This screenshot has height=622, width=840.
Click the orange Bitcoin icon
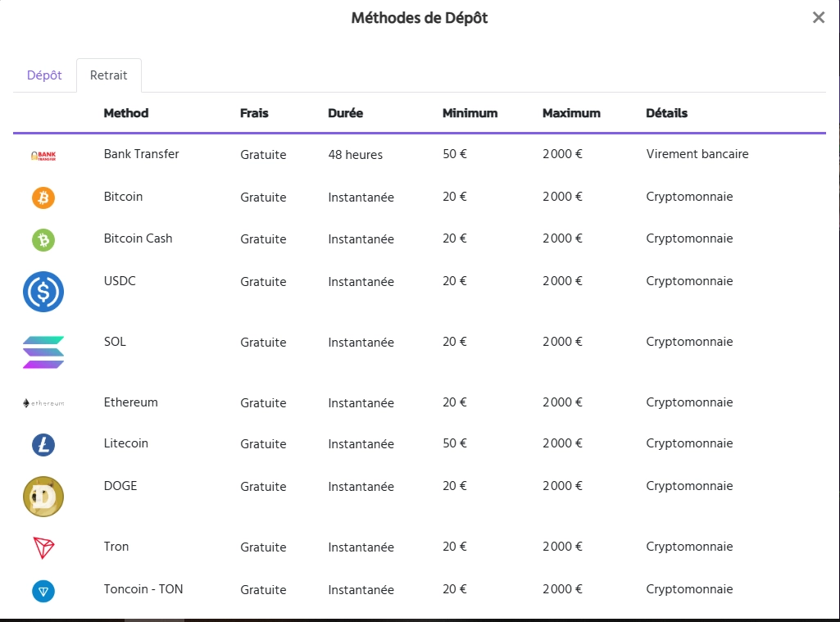[x=43, y=197]
